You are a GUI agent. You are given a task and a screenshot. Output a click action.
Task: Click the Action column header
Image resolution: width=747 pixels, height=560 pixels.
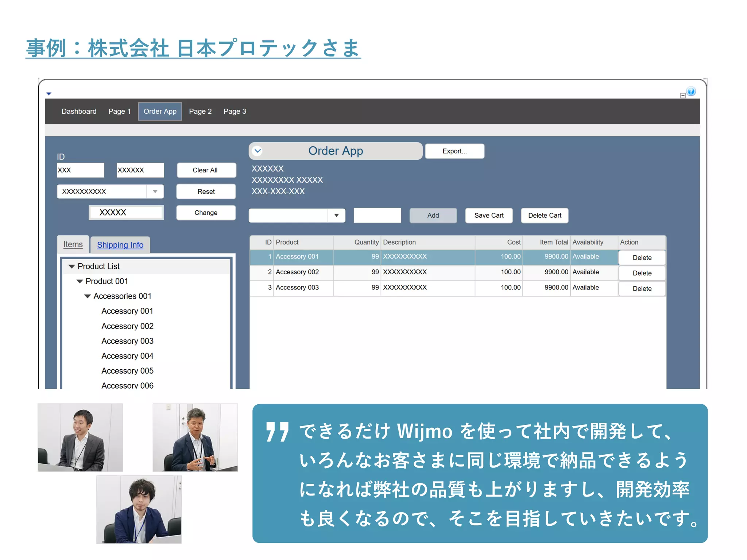pyautogui.click(x=642, y=242)
